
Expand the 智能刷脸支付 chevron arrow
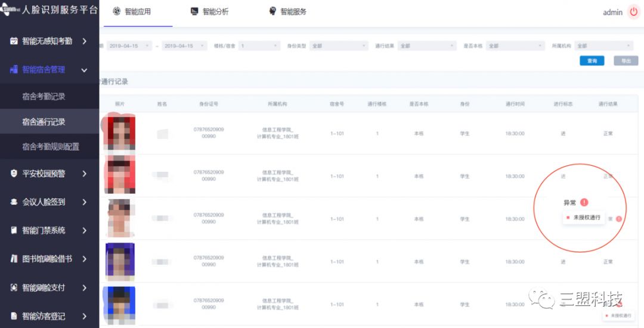point(84,287)
